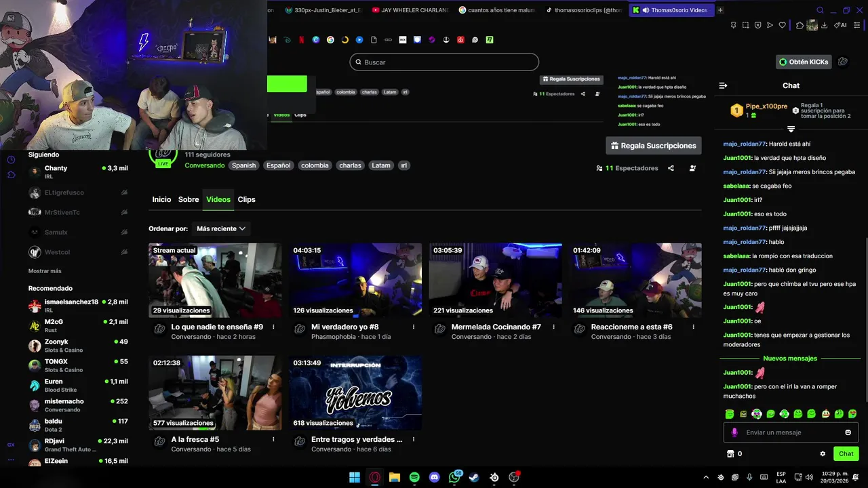This screenshot has width=868, height=488.
Task: Open options menu for Reaccioneme a esta #6
Action: pyautogui.click(x=693, y=327)
